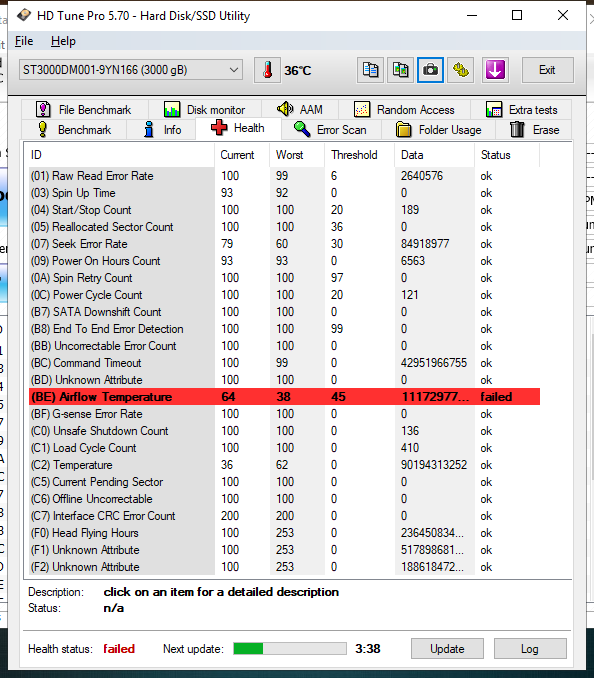Click the 36°C temperature readout
This screenshot has height=678, width=594.
pos(297,70)
